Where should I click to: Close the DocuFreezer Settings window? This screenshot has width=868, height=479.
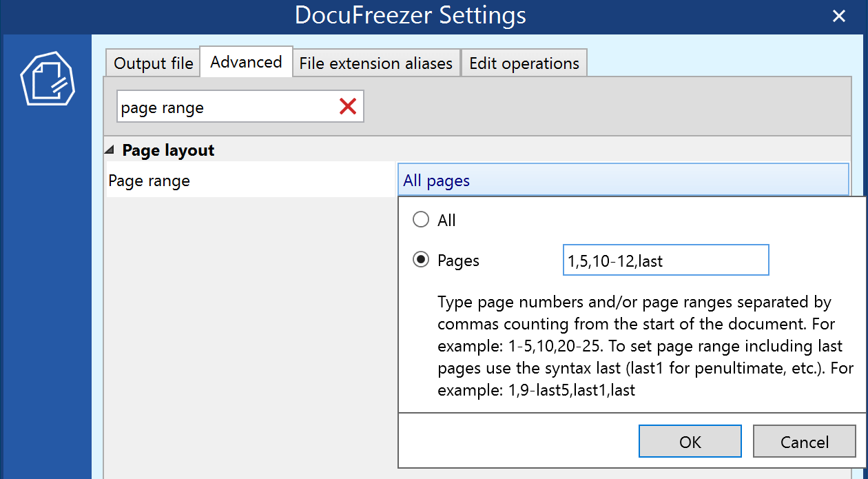[838, 17]
